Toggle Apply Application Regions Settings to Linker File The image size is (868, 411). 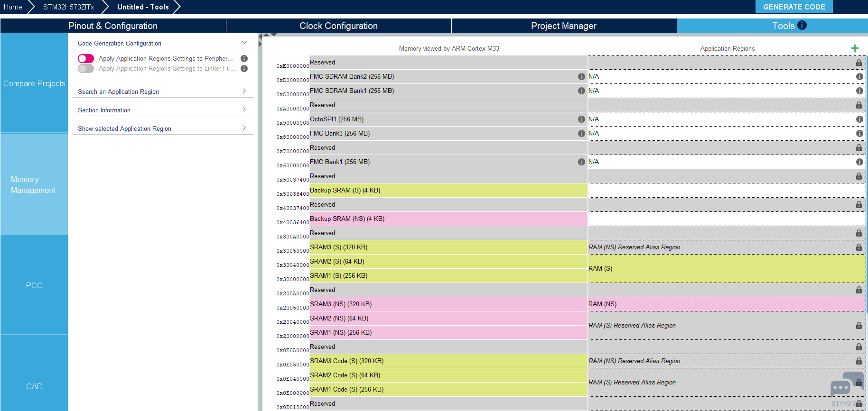tap(86, 68)
